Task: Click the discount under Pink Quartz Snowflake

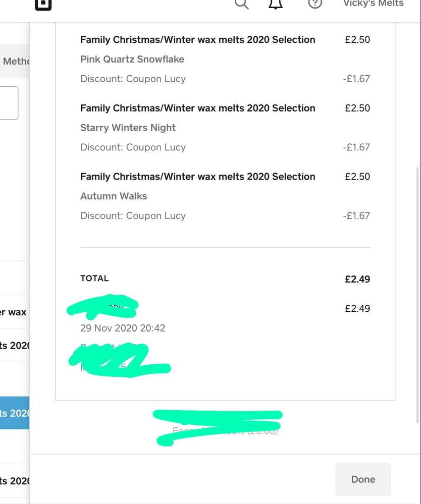Action: pos(133,79)
